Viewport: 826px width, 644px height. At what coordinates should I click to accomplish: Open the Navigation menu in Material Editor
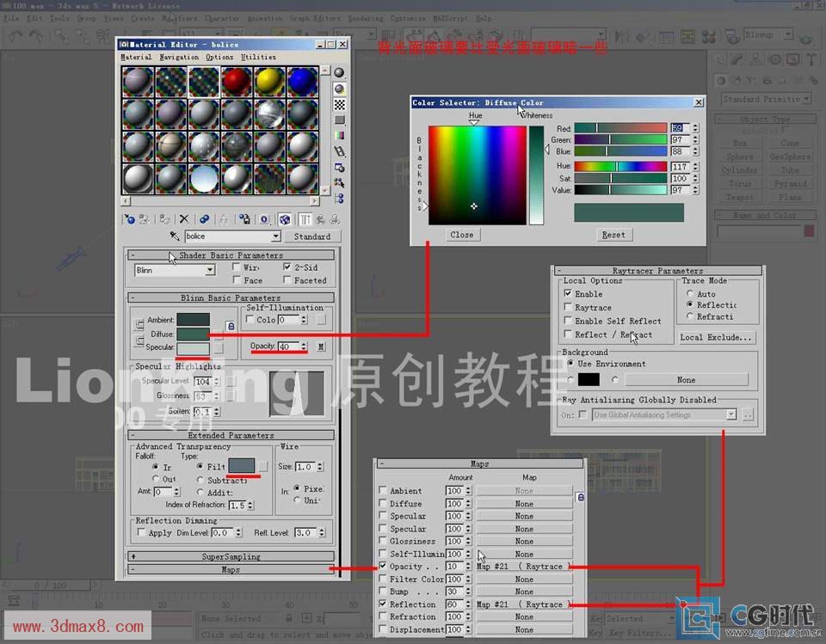click(179, 57)
